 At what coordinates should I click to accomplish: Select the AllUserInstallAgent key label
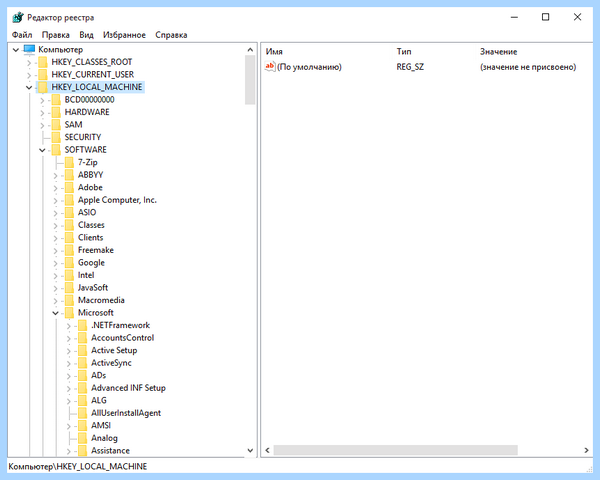click(x=126, y=413)
